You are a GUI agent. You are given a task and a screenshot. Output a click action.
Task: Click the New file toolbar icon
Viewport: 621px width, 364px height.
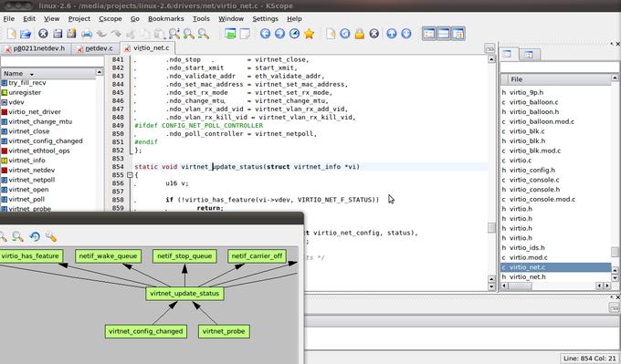coord(12,34)
